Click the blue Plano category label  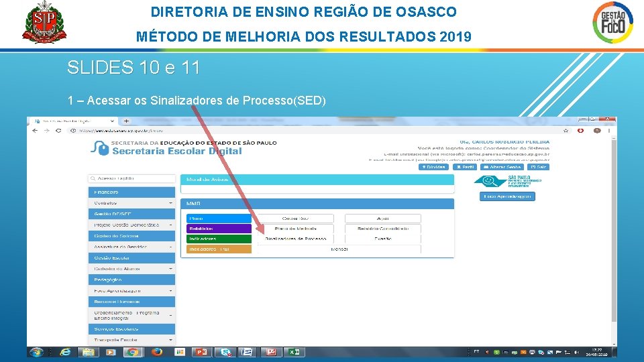219,219
